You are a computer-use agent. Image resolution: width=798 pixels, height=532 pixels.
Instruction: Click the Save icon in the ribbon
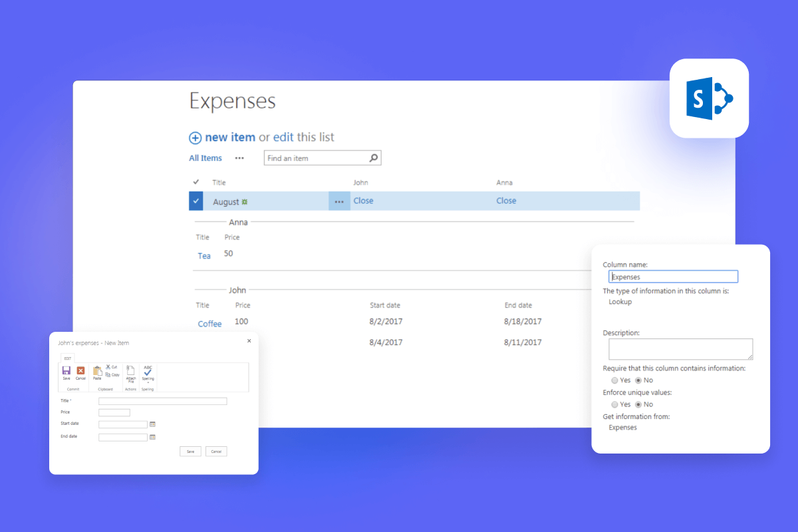point(66,370)
